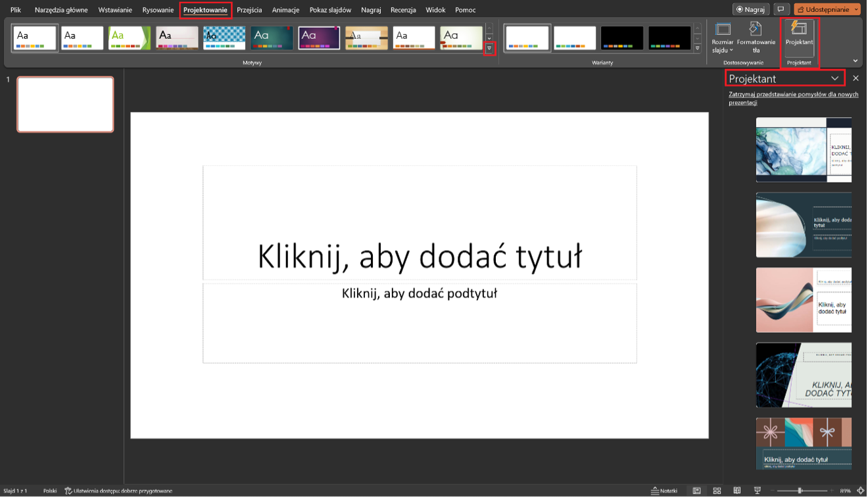
Task: Click the zoom slider handle
Action: pos(800,491)
